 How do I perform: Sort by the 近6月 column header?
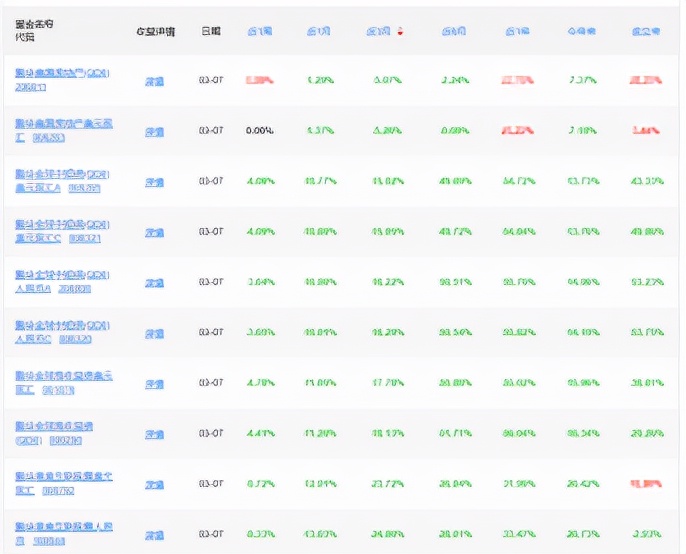(454, 32)
